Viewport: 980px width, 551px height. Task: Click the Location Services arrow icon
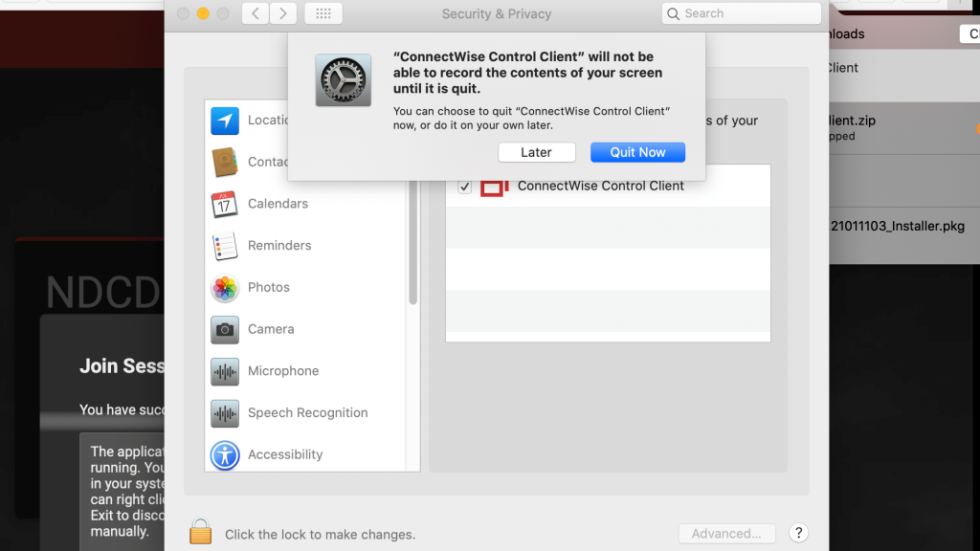coord(225,121)
